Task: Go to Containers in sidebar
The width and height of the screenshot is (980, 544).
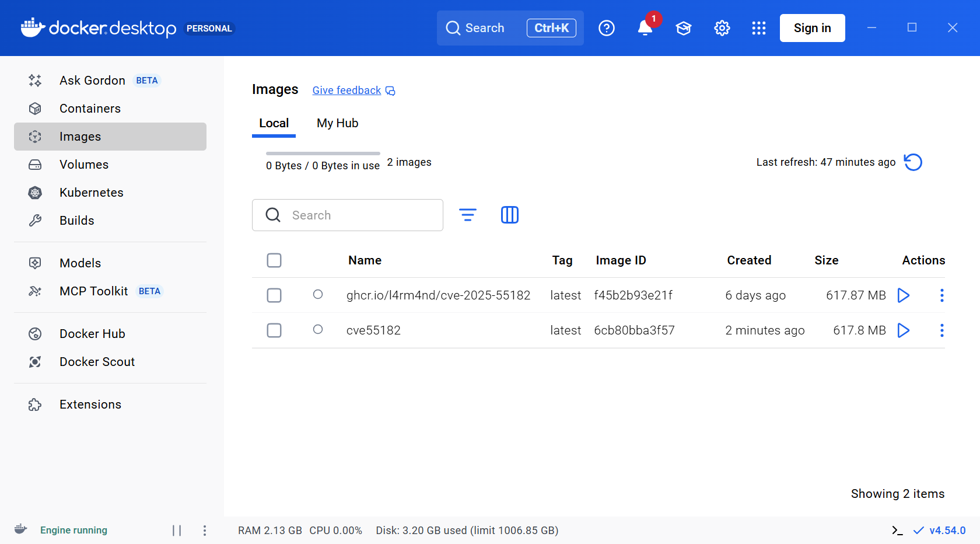Action: click(110, 109)
